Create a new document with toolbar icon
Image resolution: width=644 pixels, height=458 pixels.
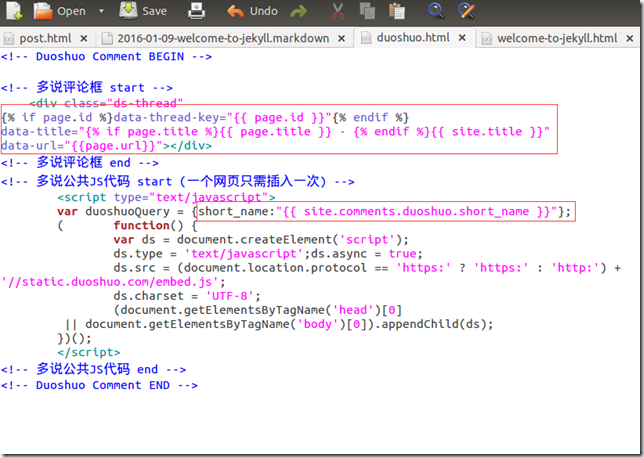click(x=14, y=11)
